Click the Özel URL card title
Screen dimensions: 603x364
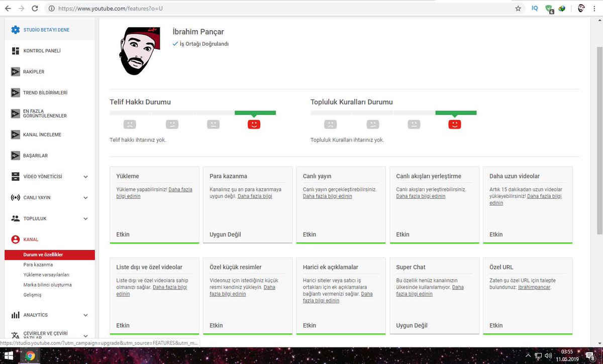(501, 267)
